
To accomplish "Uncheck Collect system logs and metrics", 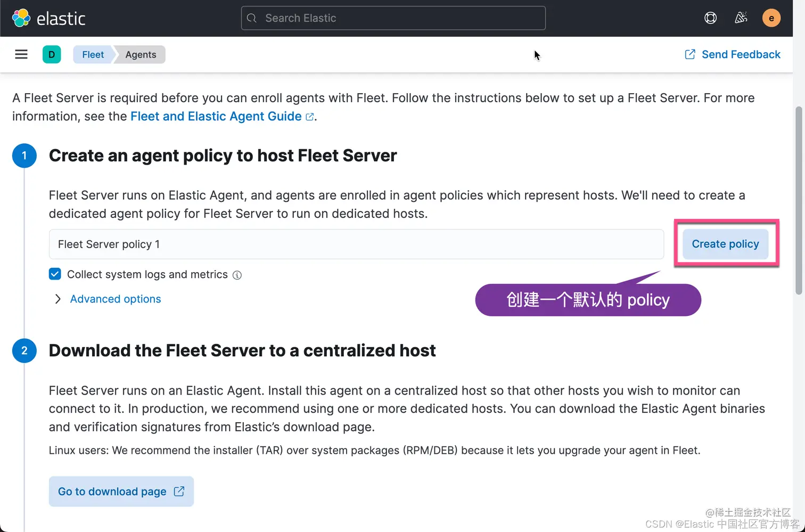I will tap(55, 274).
